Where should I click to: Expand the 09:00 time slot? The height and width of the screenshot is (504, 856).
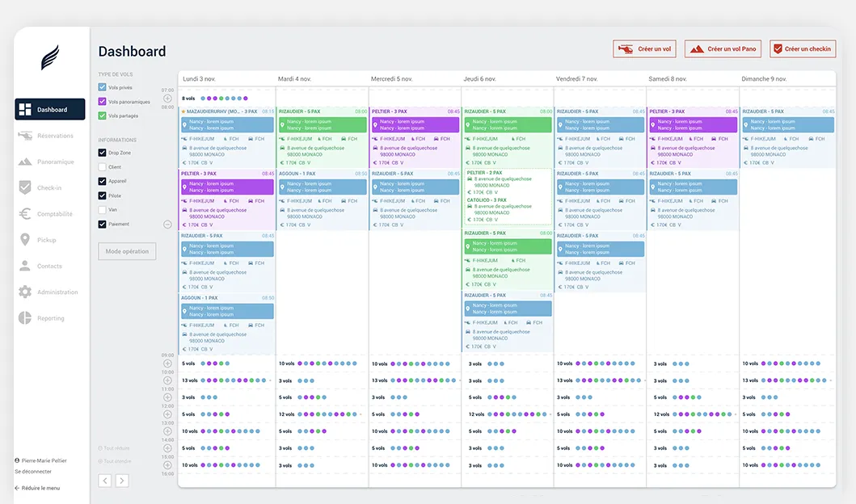click(167, 363)
